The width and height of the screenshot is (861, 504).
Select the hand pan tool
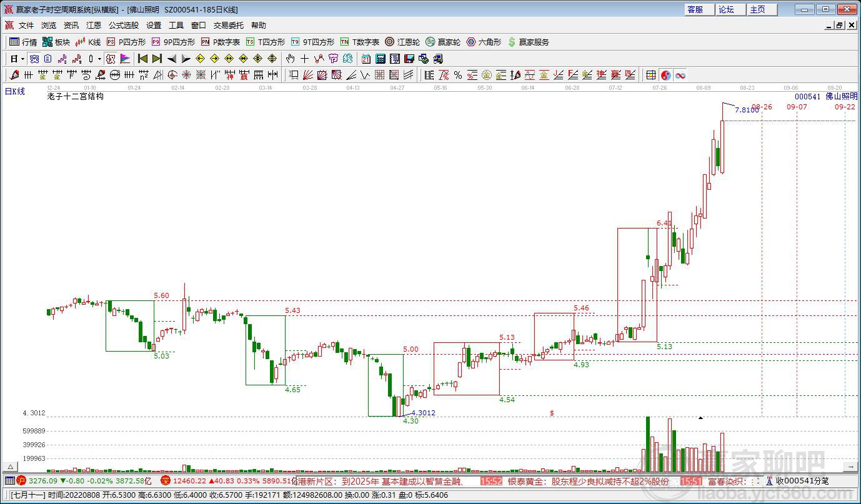[x=290, y=59]
